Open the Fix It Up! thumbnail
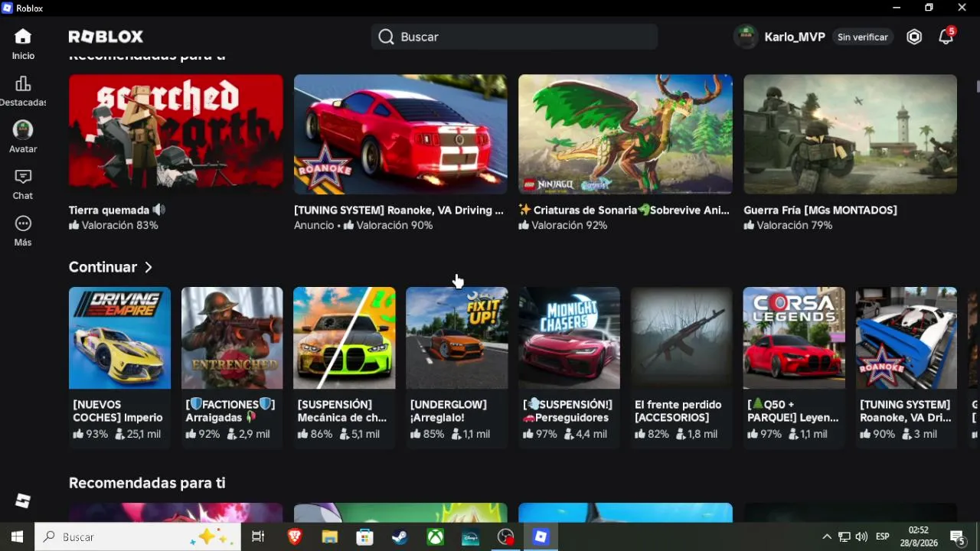Image resolution: width=980 pixels, height=551 pixels. [x=457, y=337]
